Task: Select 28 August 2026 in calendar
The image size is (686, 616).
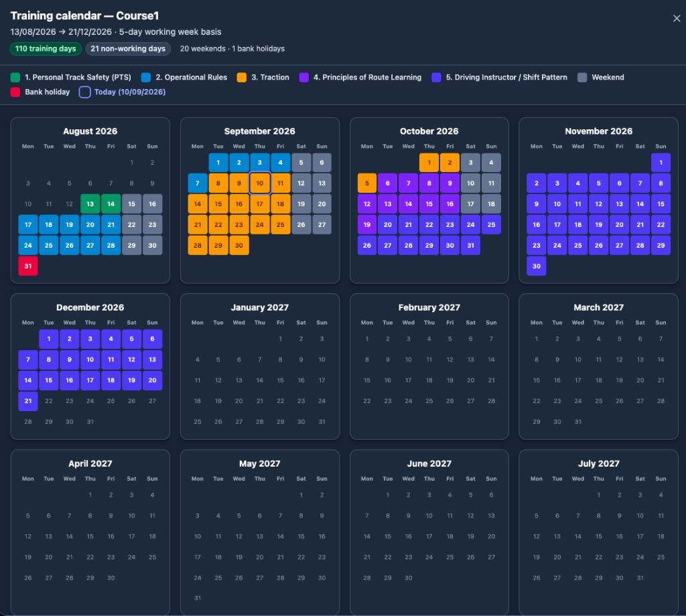Action: click(111, 245)
